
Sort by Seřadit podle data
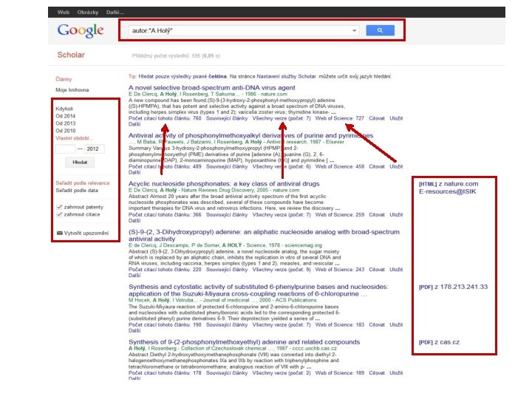tap(77, 191)
